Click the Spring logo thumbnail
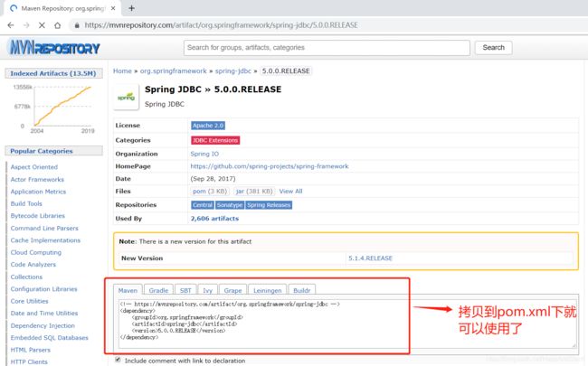588x366 pixels. tap(126, 97)
